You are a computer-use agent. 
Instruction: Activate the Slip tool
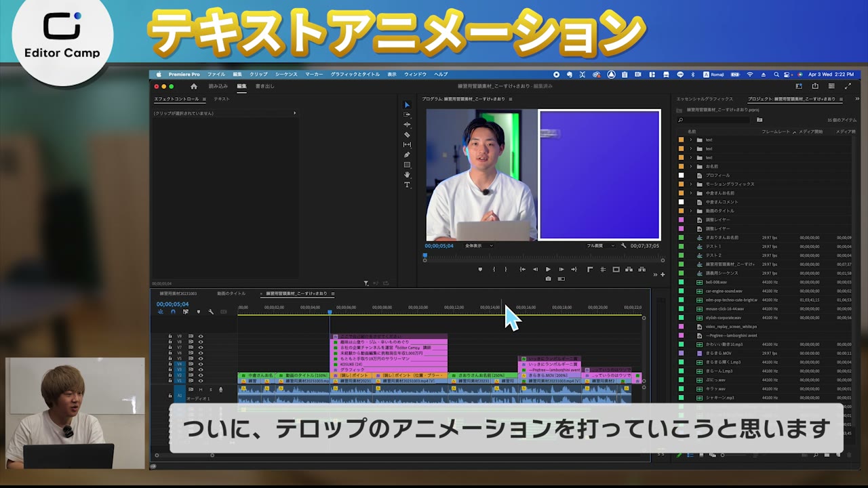click(407, 144)
